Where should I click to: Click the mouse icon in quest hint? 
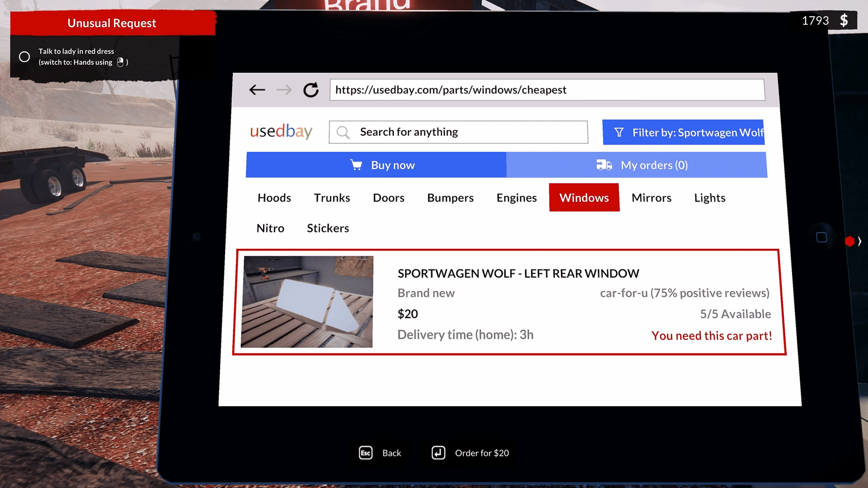[x=120, y=62]
